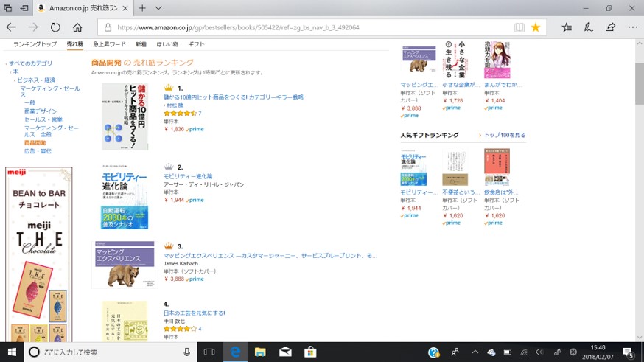Show the tab preview dropdown chevron
This screenshot has height=362, width=644.
[158, 8]
